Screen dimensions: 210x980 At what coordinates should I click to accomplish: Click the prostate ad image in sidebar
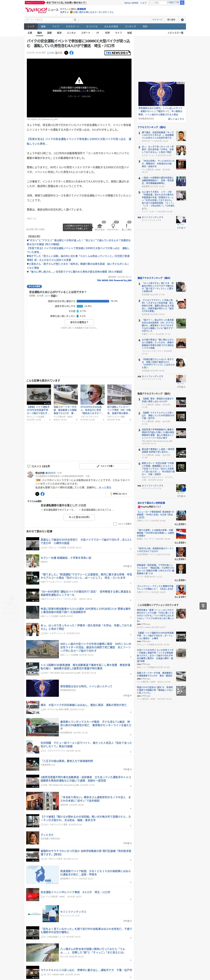point(162,94)
